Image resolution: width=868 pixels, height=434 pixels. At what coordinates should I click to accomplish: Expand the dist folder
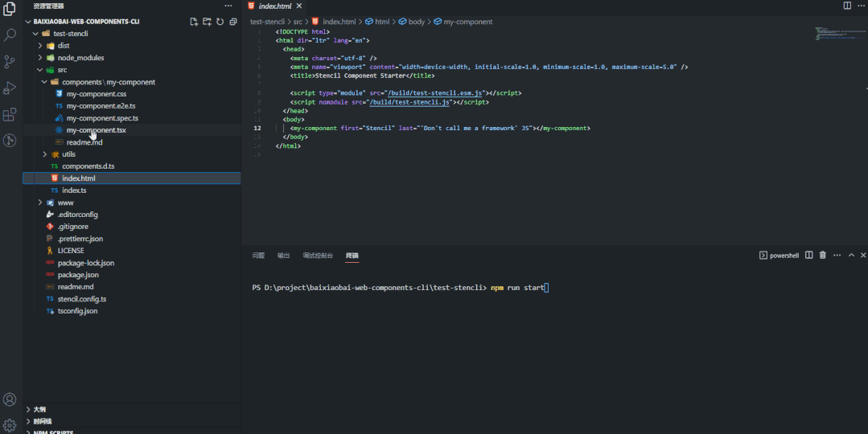(x=64, y=46)
